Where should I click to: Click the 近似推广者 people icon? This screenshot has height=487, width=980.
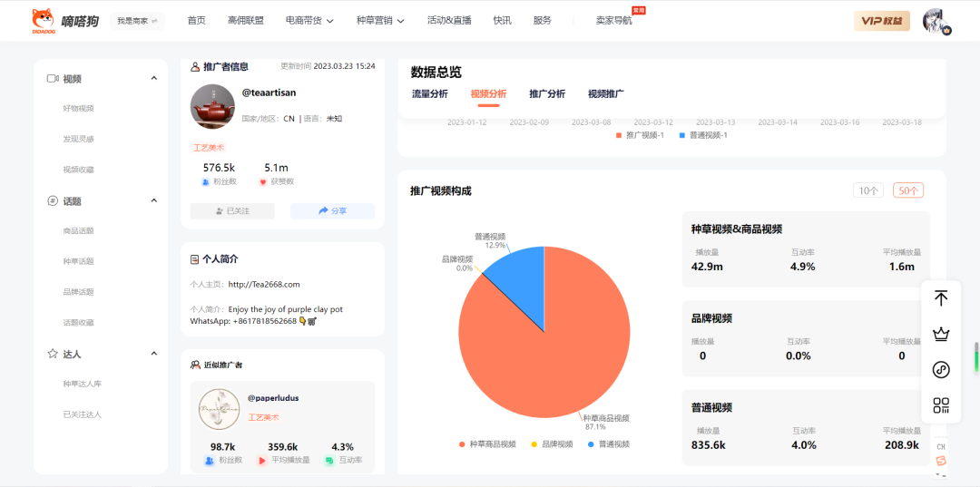tap(195, 364)
